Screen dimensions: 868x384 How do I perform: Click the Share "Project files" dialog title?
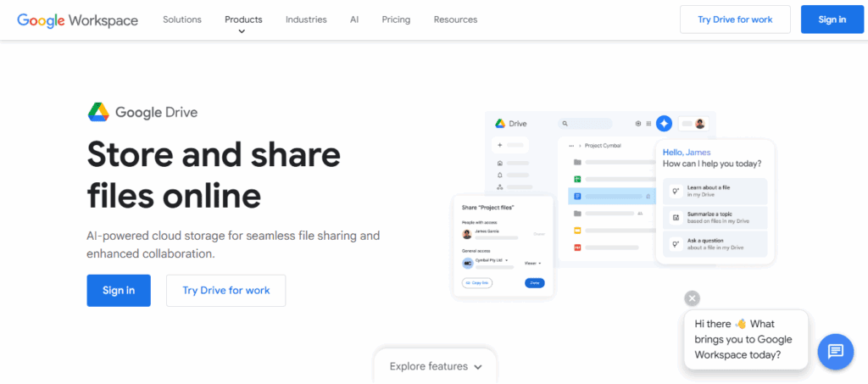pyautogui.click(x=488, y=208)
